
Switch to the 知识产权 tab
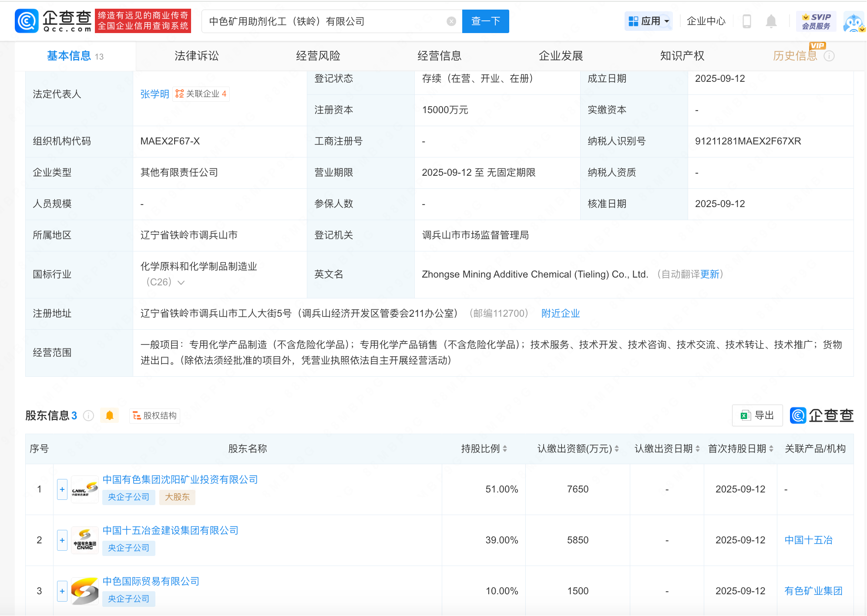point(682,56)
